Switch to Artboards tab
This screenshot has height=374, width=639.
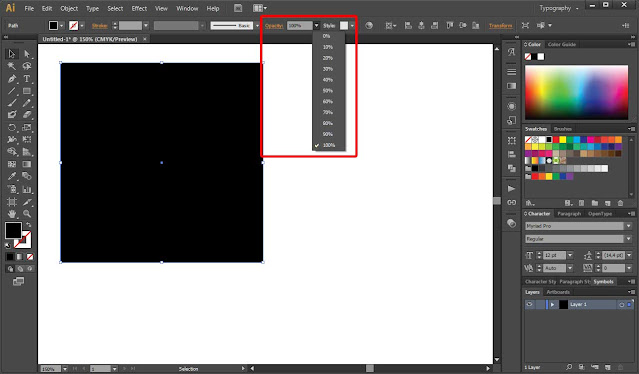click(x=558, y=292)
